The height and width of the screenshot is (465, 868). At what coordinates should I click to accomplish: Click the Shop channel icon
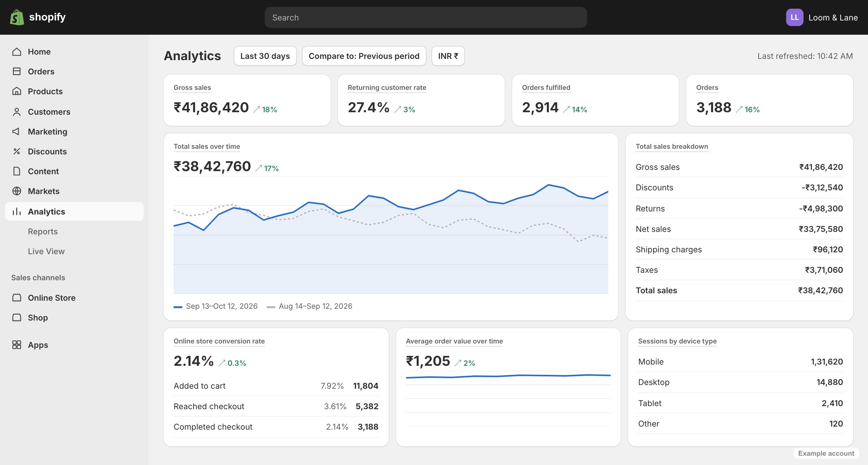coord(16,318)
